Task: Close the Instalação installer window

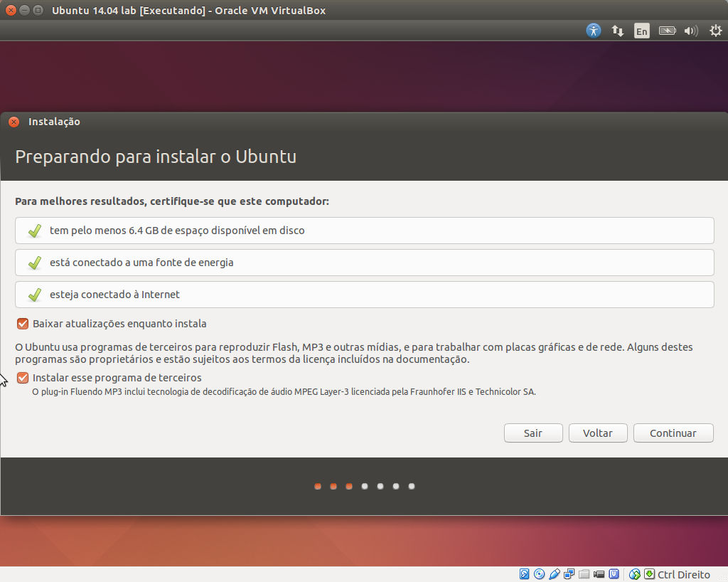Action: pos(14,122)
